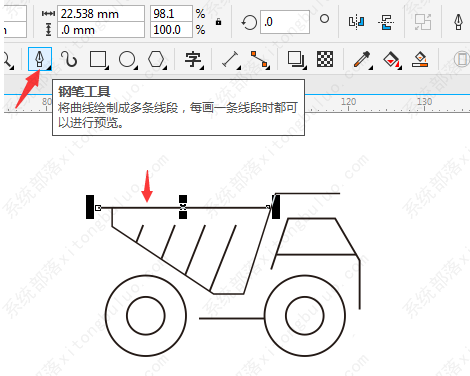The image size is (470, 376).
Task: Click the horizontal scale field 98.1
Action: coord(171,14)
